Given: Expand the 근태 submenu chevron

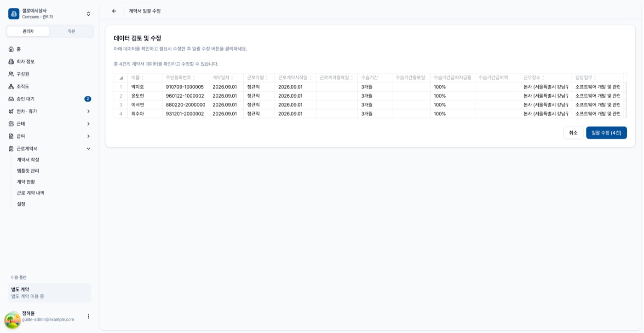Looking at the screenshot, I should tap(88, 123).
